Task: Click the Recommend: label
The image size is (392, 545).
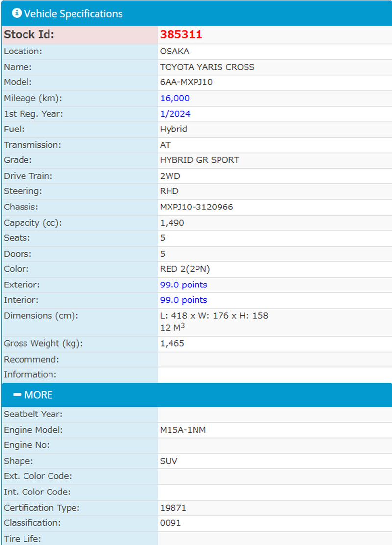Action: coord(31,359)
